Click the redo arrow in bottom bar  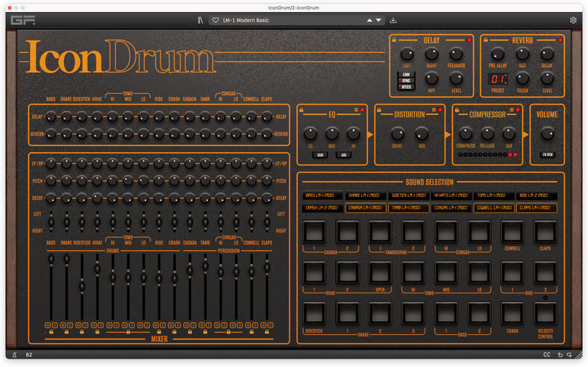pyautogui.click(x=569, y=354)
